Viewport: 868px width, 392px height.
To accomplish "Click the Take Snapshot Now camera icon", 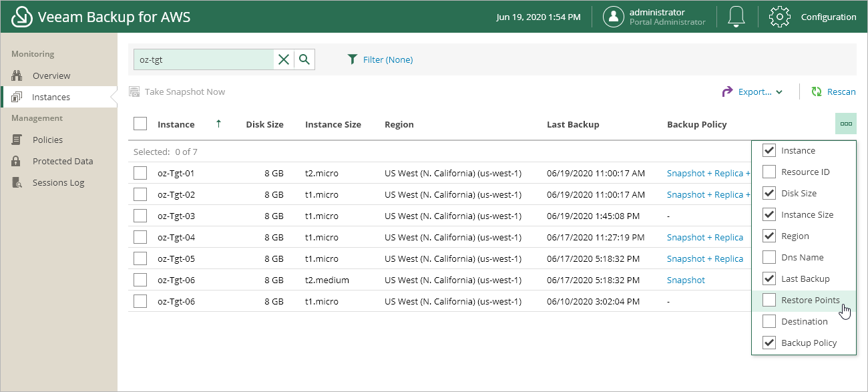I will [134, 91].
